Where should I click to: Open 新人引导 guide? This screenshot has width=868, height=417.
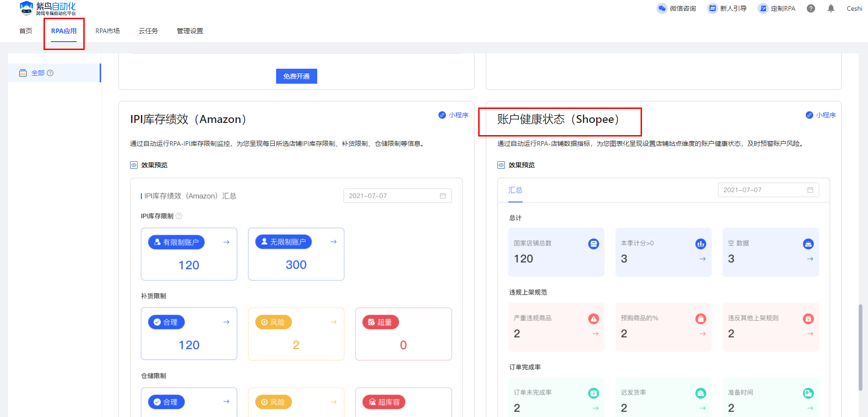[727, 8]
